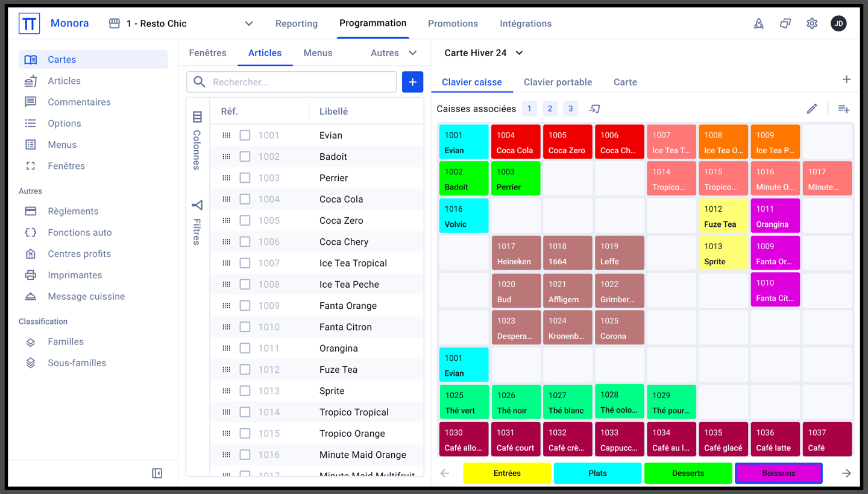Click the Message cuisine bell icon
Viewport: 868px width, 494px height.
point(31,296)
